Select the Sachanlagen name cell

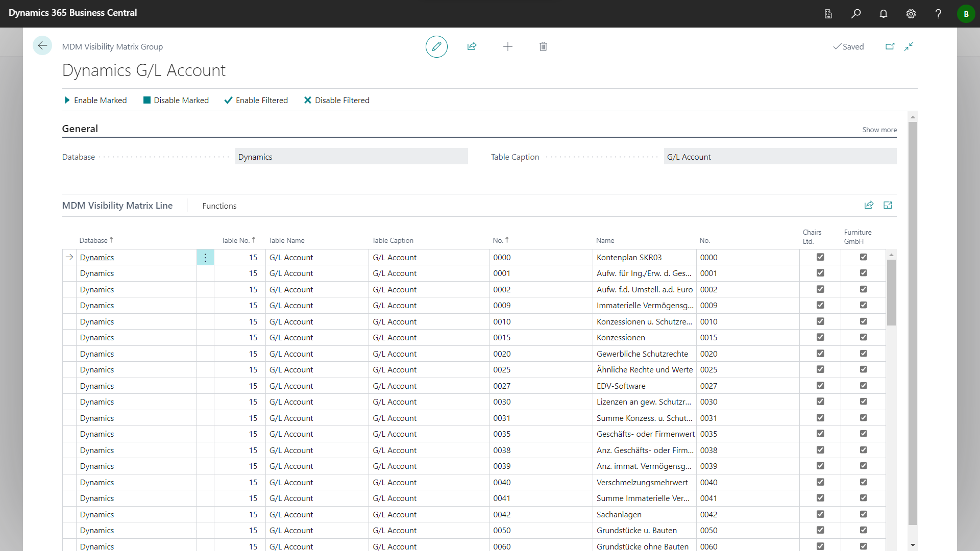pyautogui.click(x=645, y=515)
